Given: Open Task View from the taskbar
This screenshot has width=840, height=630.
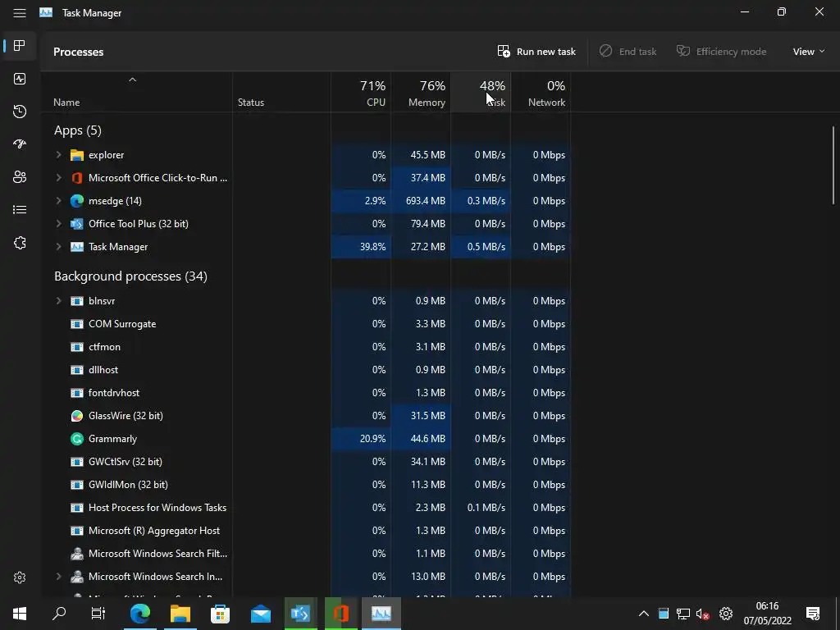Looking at the screenshot, I should click(98, 614).
